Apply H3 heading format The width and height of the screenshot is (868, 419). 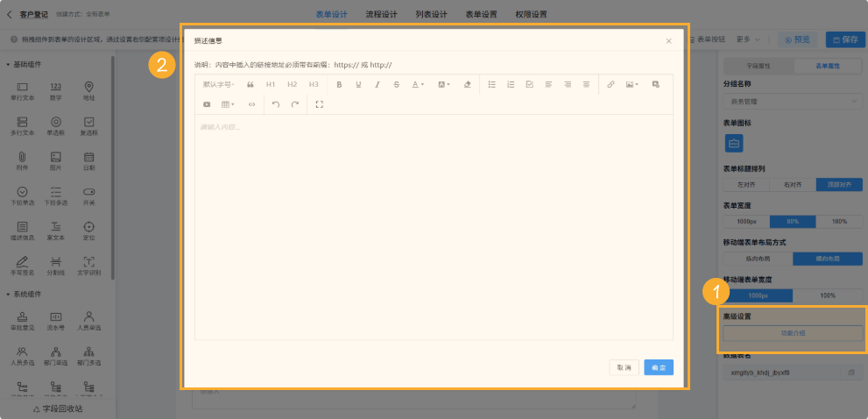pos(314,85)
